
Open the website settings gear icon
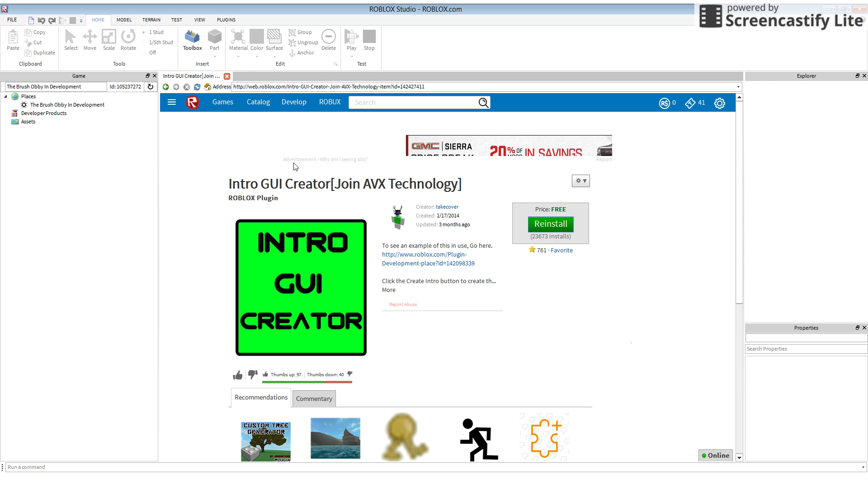point(719,103)
